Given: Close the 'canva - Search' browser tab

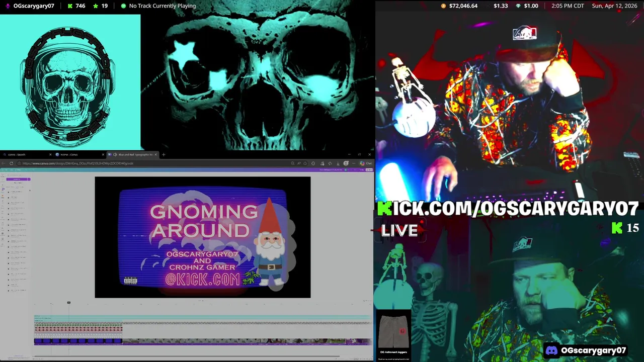Looking at the screenshot, I should point(50,154).
